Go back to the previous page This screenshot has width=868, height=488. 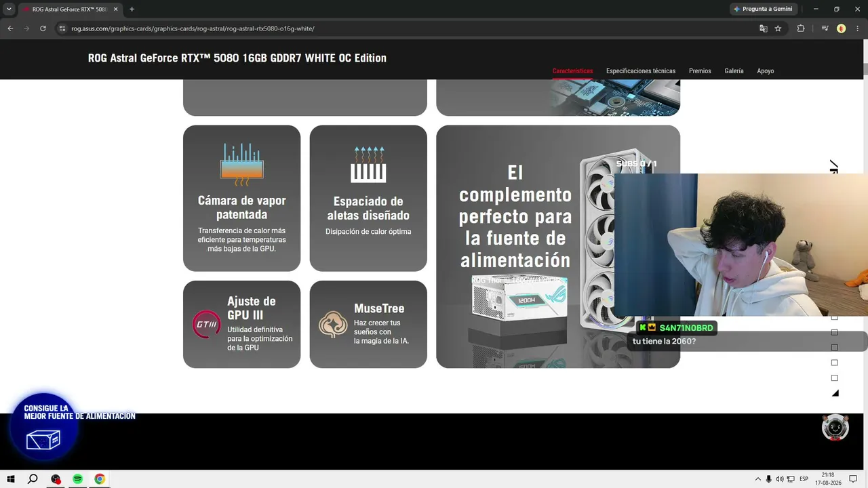[10, 28]
